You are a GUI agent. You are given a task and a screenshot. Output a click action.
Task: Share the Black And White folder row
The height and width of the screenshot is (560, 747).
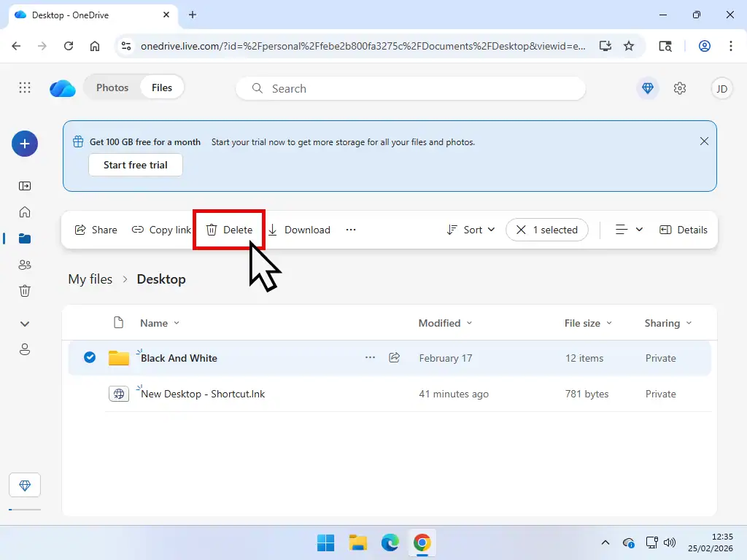tap(395, 357)
